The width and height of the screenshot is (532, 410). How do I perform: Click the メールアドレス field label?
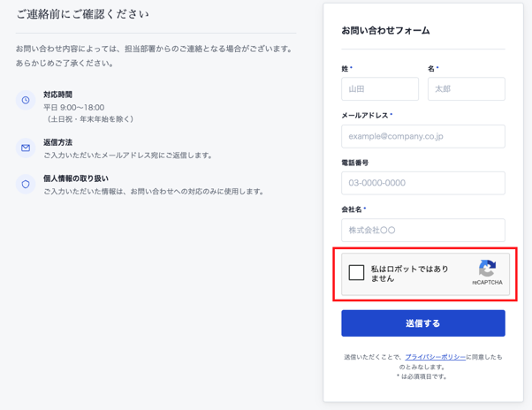coord(365,115)
